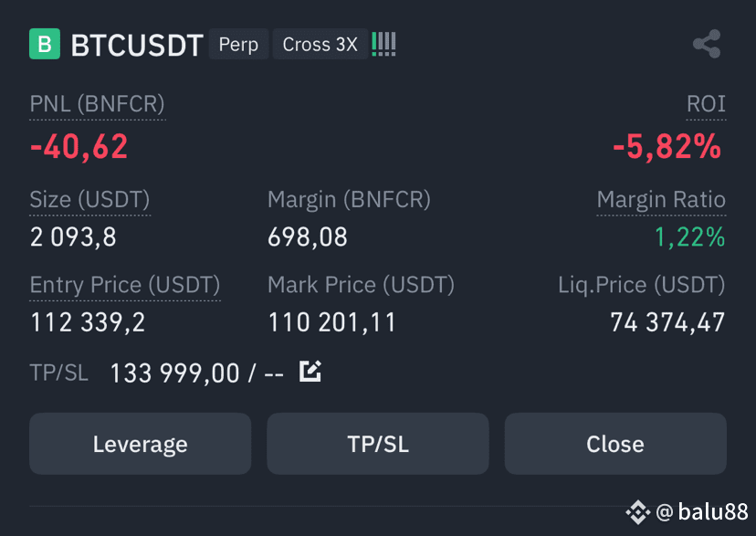Edit TP/SL using the pencil icon
The width and height of the screenshot is (756, 536).
(310, 371)
